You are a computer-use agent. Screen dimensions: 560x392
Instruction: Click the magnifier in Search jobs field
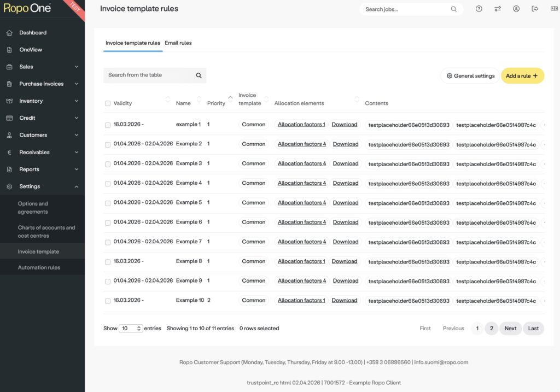click(x=453, y=9)
